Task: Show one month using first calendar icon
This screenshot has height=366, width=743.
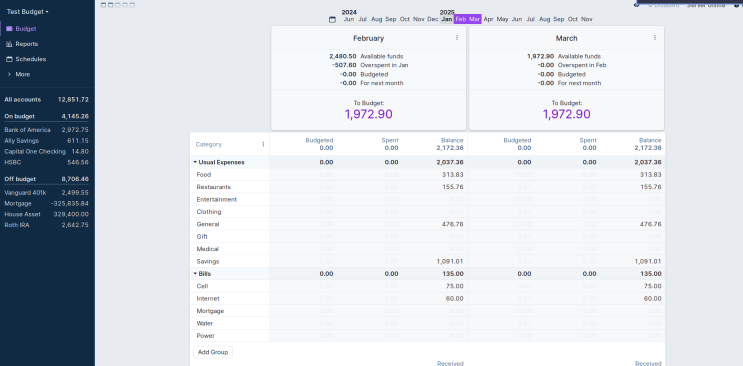Action: (x=103, y=5)
